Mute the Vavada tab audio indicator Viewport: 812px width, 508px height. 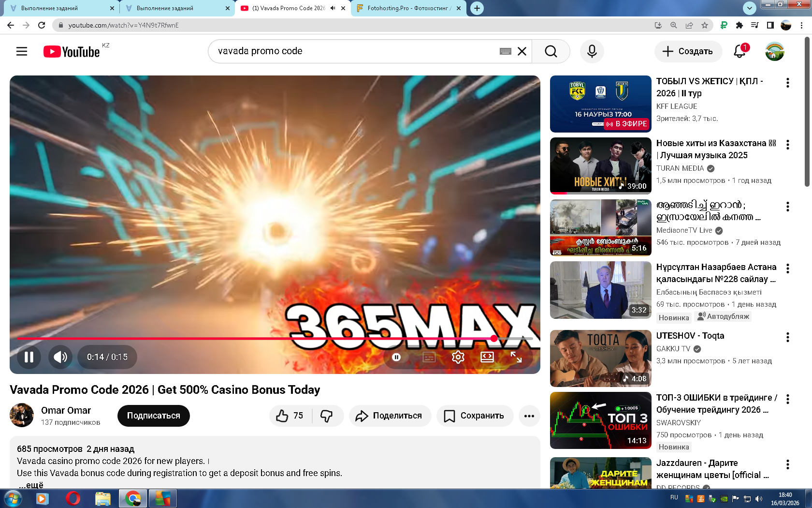click(x=333, y=8)
